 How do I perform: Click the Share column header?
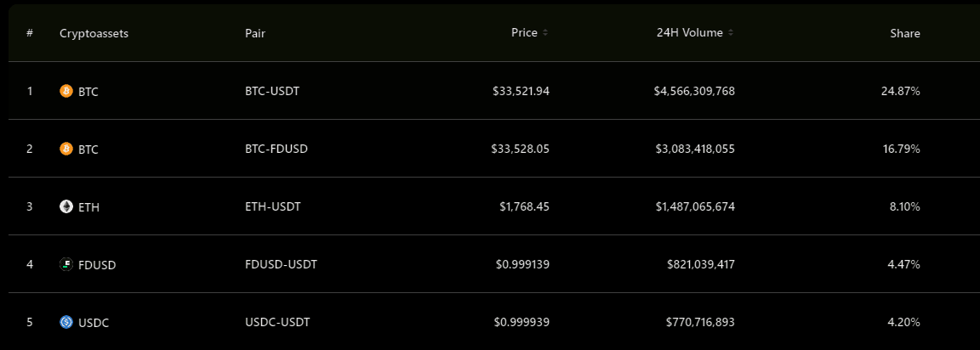905,33
